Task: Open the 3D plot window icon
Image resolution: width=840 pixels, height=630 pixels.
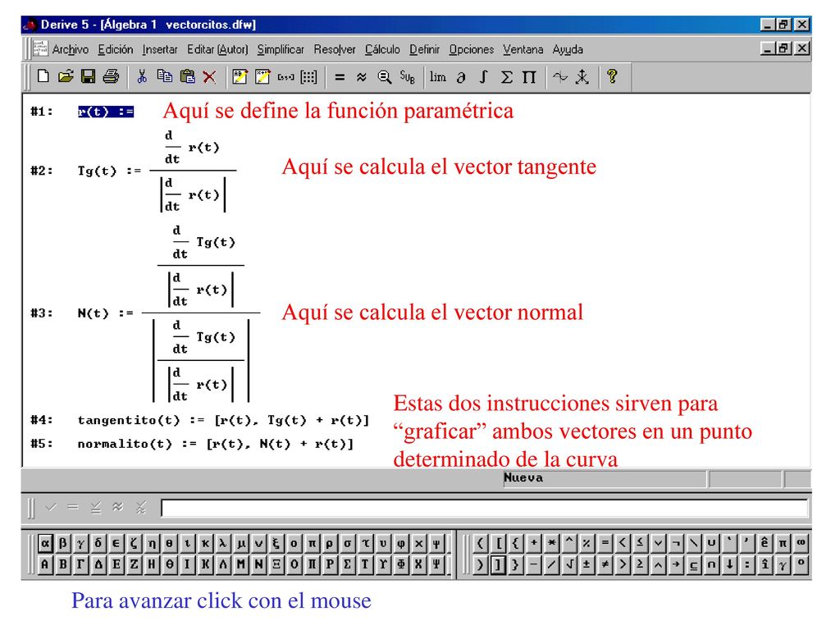Action: point(582,77)
